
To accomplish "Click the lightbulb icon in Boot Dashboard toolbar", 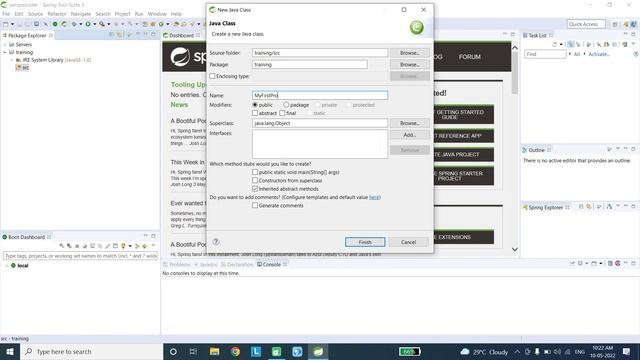I will pos(123,246).
